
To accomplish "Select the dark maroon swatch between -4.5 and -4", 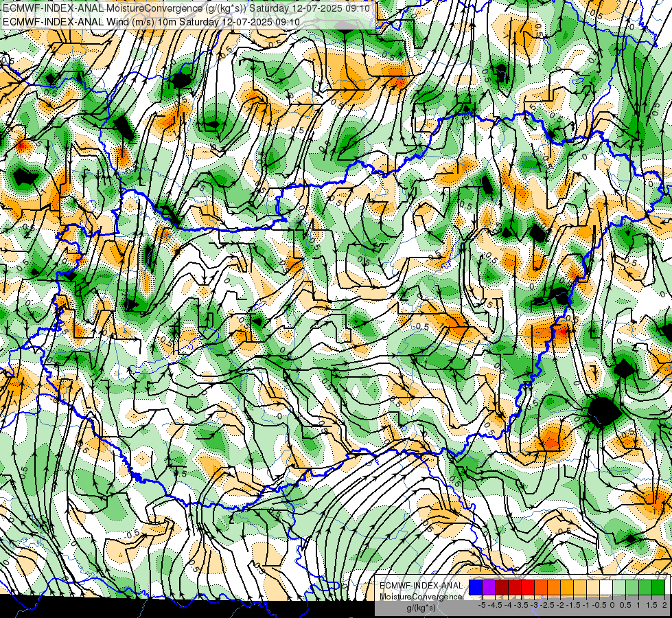I will (x=502, y=587).
